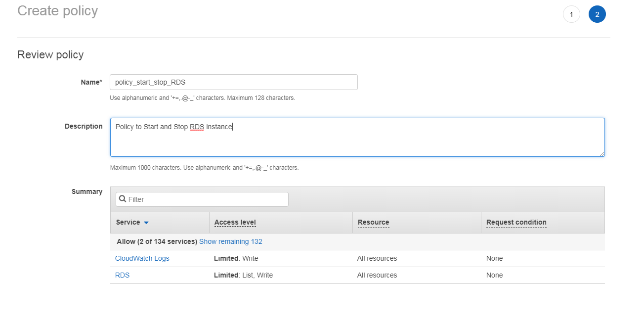Click RDS 'Limited: List, Write' access level
Image resolution: width=644 pixels, height=326 pixels.
[x=243, y=275]
